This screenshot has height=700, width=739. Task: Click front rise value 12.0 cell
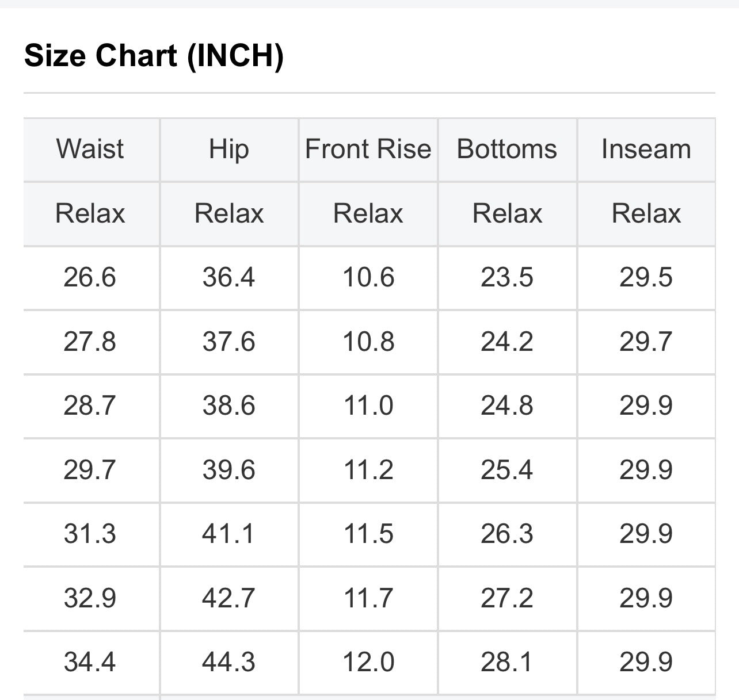point(368,662)
